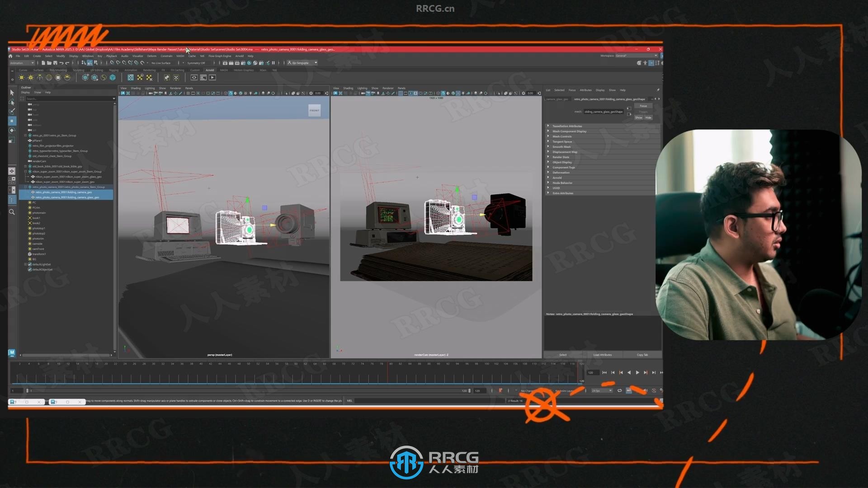Expand the Mesh Component Display section
Screen dimensions: 868x488
click(601, 131)
